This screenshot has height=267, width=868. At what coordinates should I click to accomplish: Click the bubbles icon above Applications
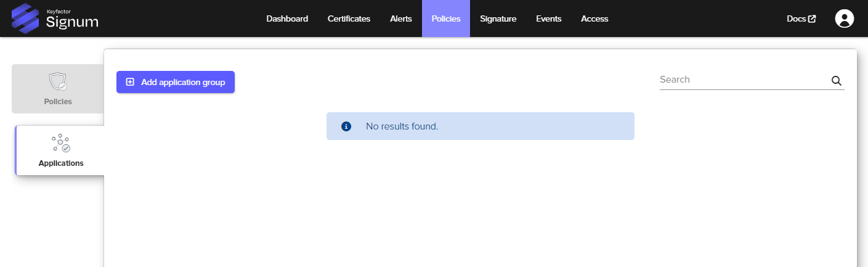click(x=60, y=143)
